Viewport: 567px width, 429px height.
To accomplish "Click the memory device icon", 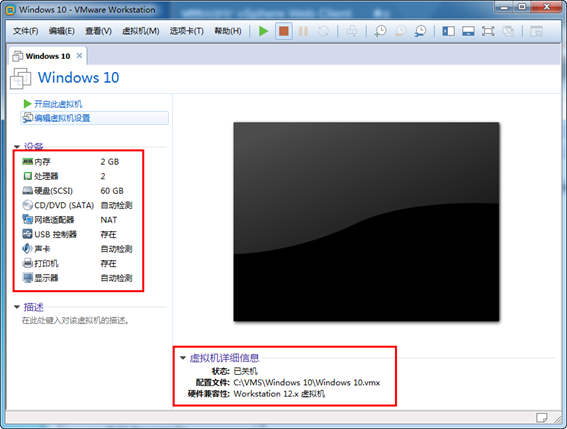I will (x=27, y=161).
